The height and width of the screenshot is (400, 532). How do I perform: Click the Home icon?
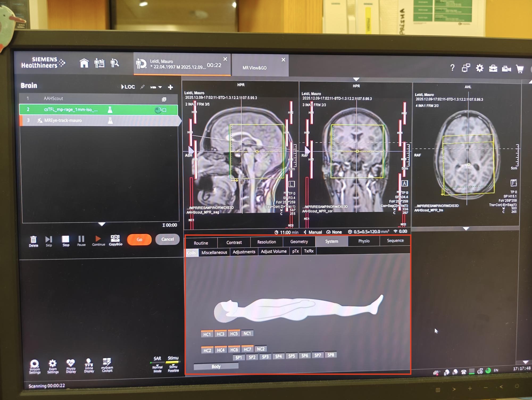click(84, 63)
